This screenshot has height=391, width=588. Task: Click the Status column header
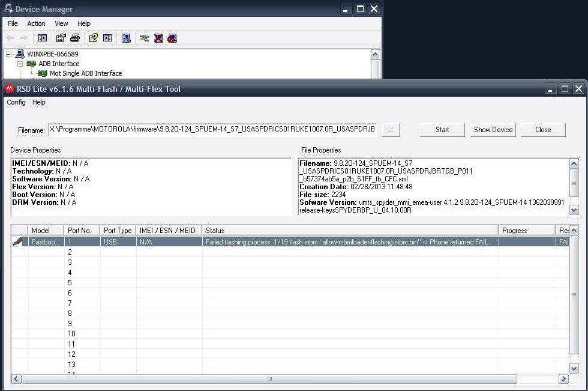[x=350, y=231]
